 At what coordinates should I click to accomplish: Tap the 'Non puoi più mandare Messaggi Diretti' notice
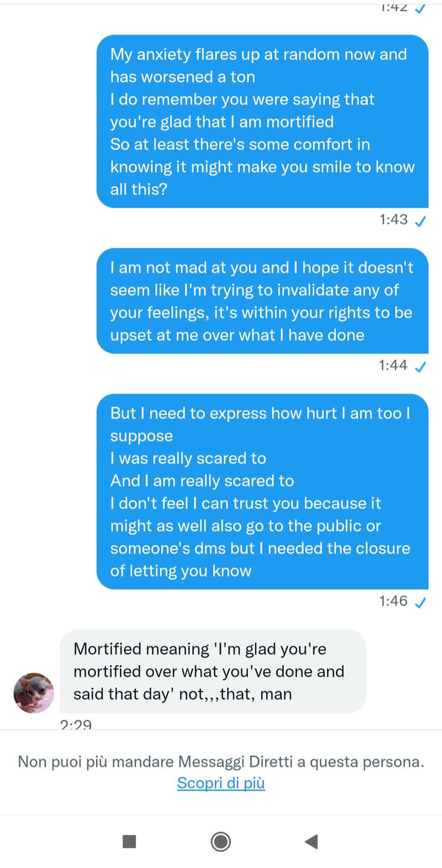221,762
